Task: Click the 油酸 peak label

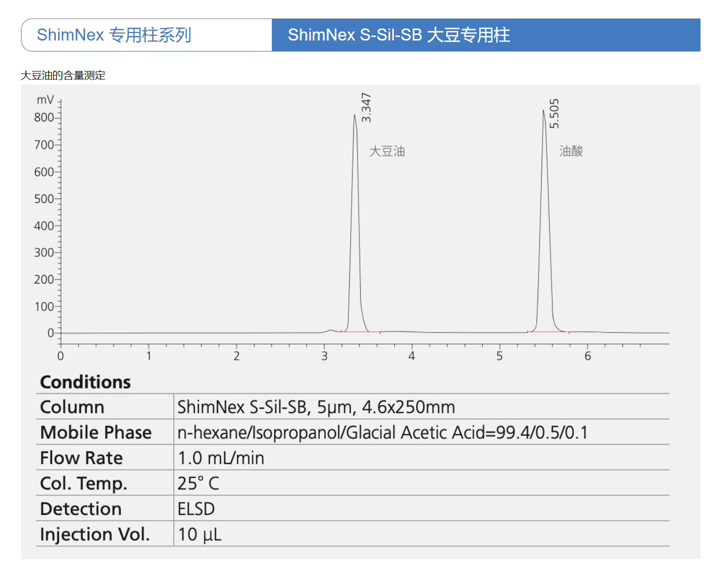Action: coord(571,151)
